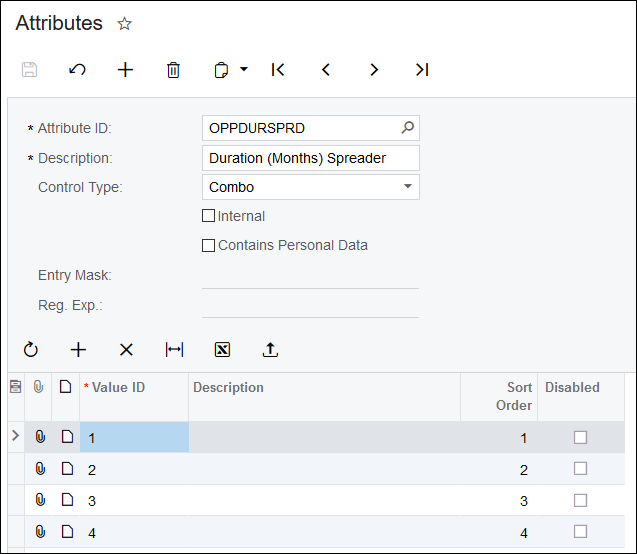Open note for value 3 row
The image size is (637, 554).
point(67,500)
